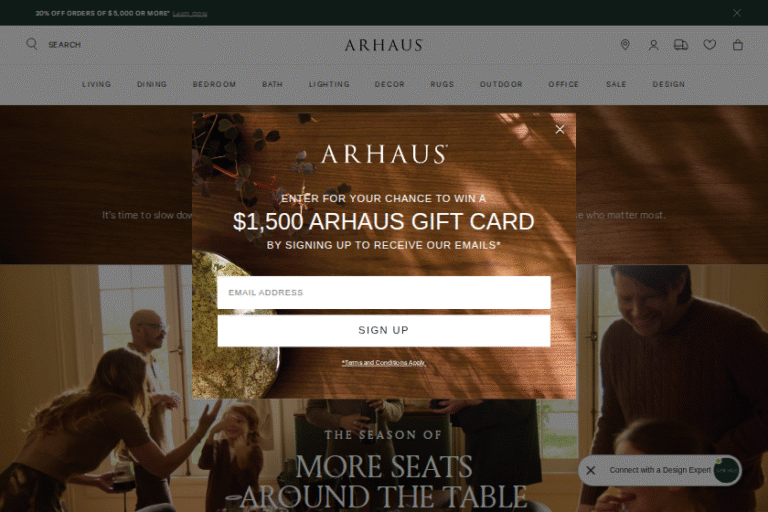The image size is (768, 512).
Task: Open the Bedroom menu
Action: tap(215, 84)
